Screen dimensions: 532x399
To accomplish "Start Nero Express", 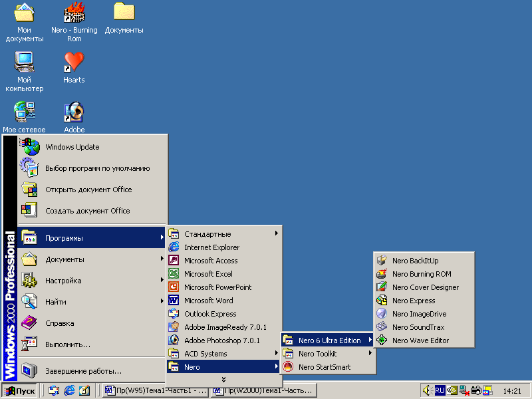I will click(x=424, y=301).
